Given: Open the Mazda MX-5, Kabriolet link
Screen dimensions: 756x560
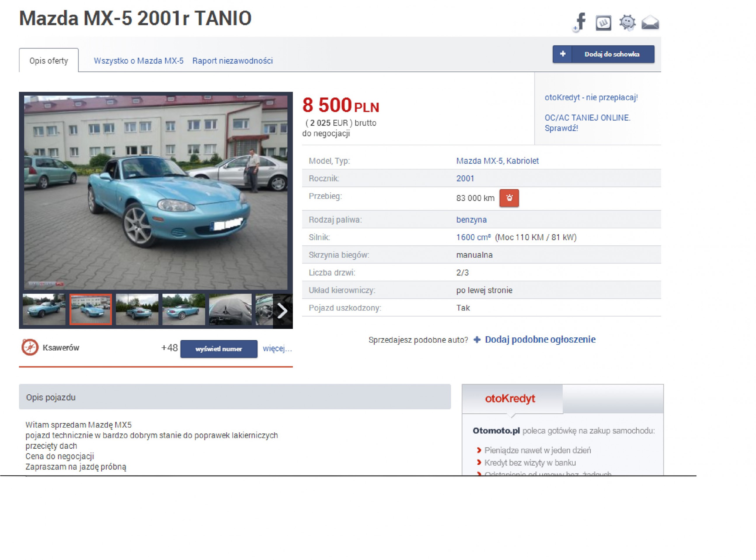Looking at the screenshot, I should 497,161.
